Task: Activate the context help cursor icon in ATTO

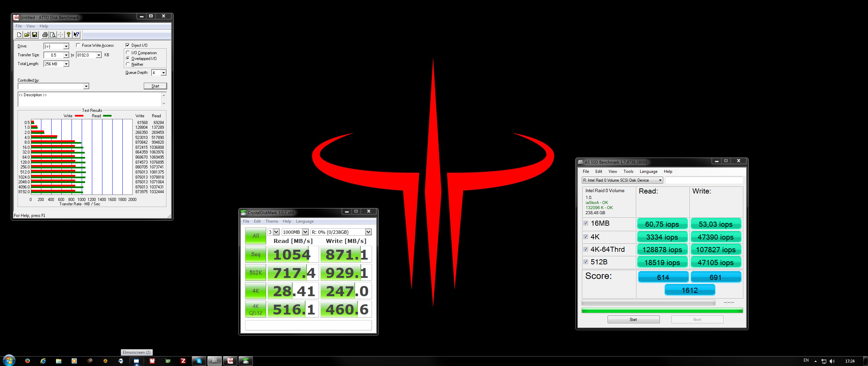Action: [x=76, y=35]
